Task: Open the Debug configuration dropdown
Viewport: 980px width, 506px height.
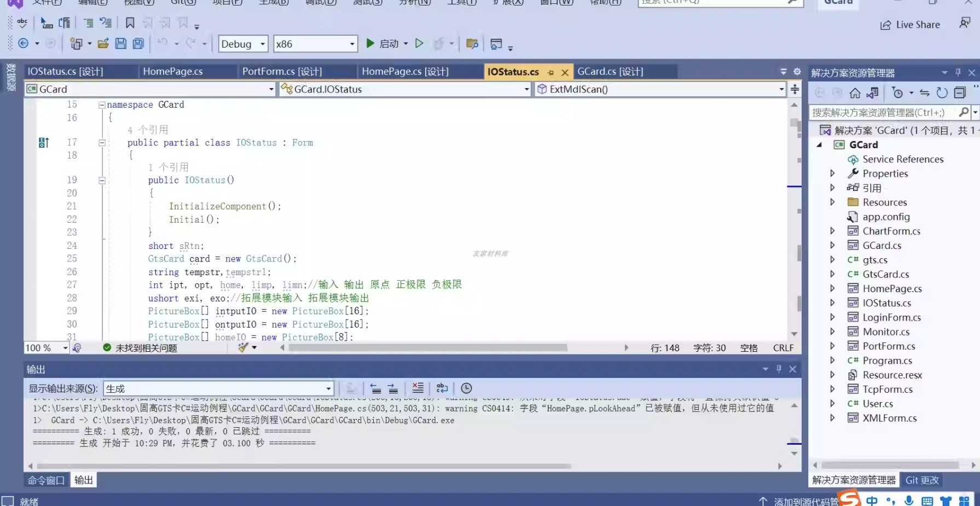Action: point(243,44)
